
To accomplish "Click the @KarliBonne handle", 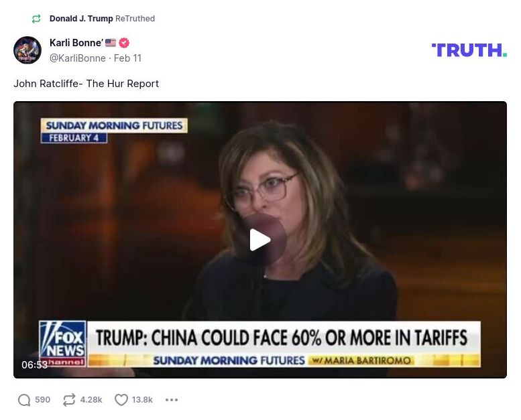I will pyautogui.click(x=77, y=58).
